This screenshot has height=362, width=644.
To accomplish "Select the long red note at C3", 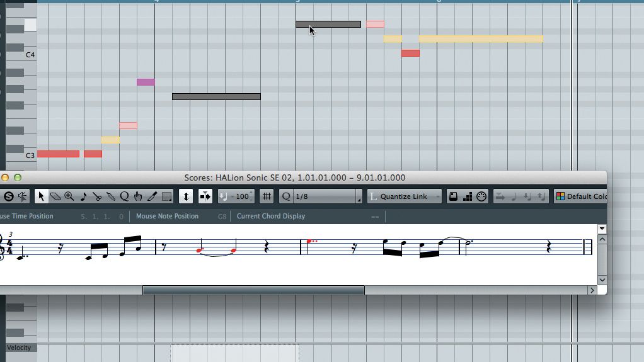I will click(59, 154).
